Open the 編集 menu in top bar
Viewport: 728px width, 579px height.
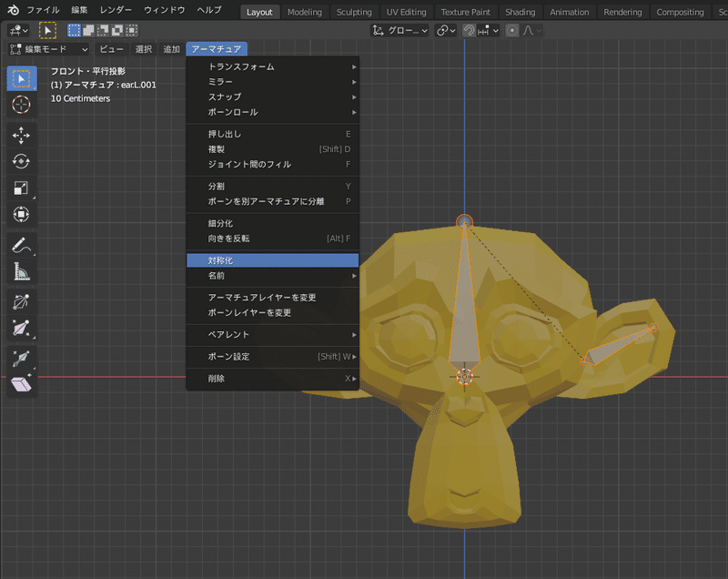point(79,10)
